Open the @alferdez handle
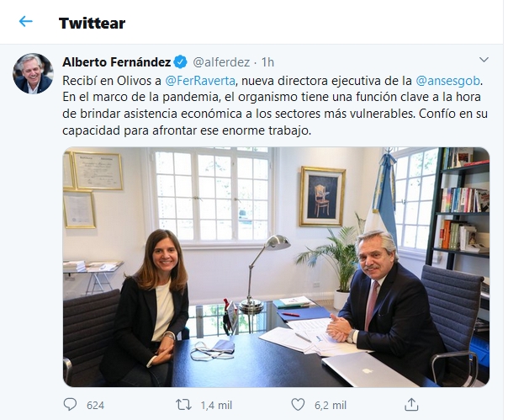 [221, 62]
